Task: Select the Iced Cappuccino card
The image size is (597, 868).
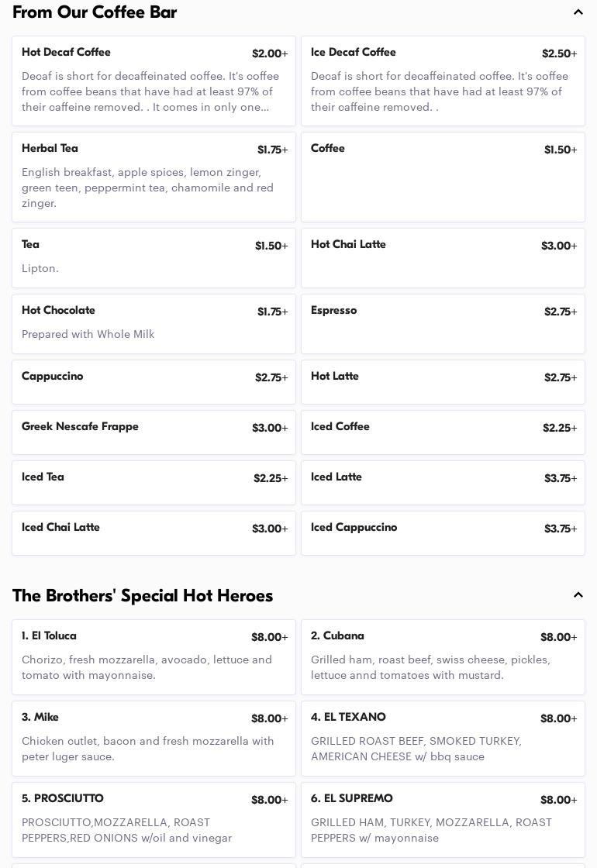Action: click(443, 532)
